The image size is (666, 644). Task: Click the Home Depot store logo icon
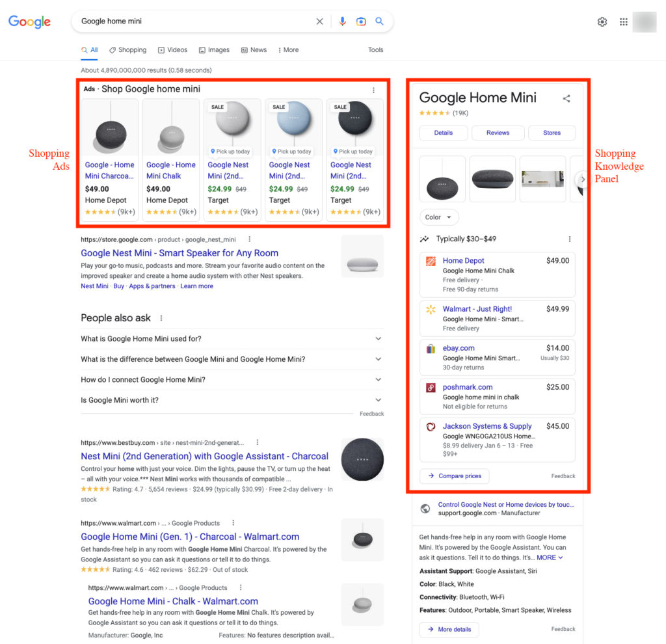pos(431,262)
